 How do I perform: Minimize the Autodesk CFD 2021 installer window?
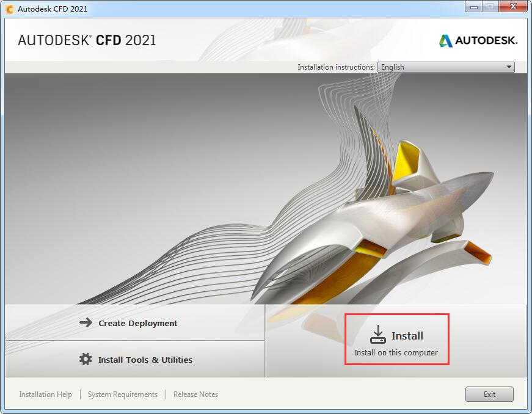click(x=473, y=7)
